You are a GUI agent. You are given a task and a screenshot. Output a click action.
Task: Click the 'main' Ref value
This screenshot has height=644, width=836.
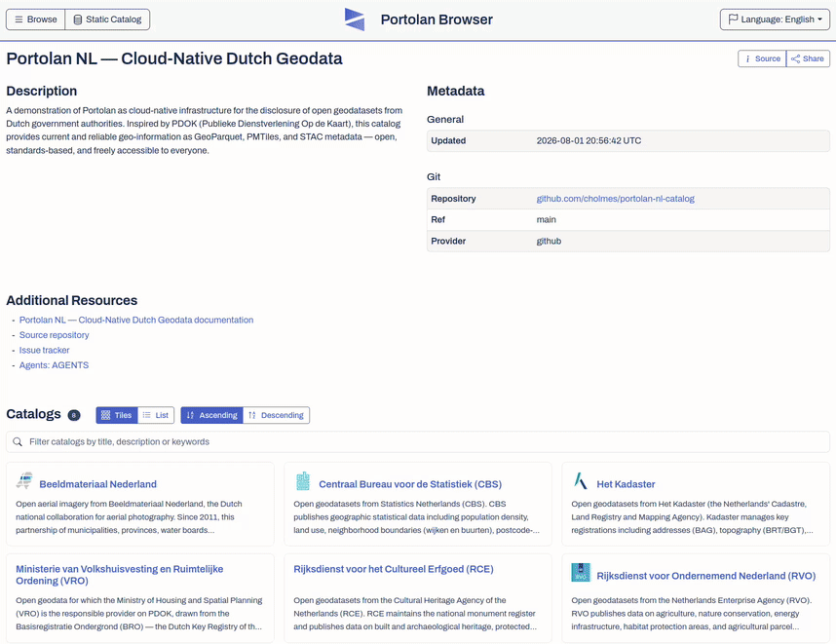[546, 219]
